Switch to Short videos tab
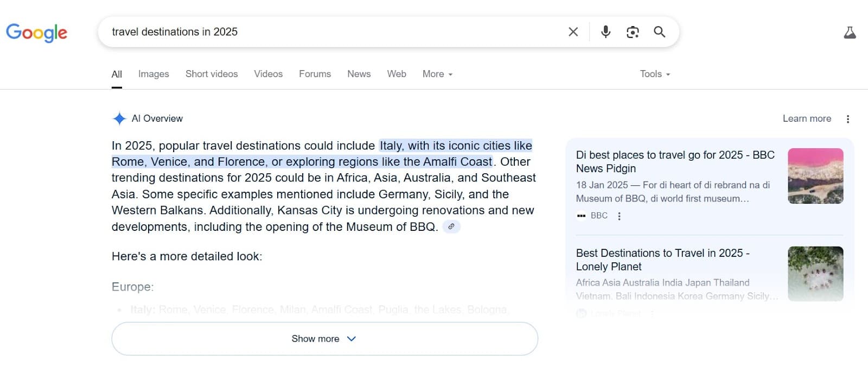868x365 pixels. 212,74
